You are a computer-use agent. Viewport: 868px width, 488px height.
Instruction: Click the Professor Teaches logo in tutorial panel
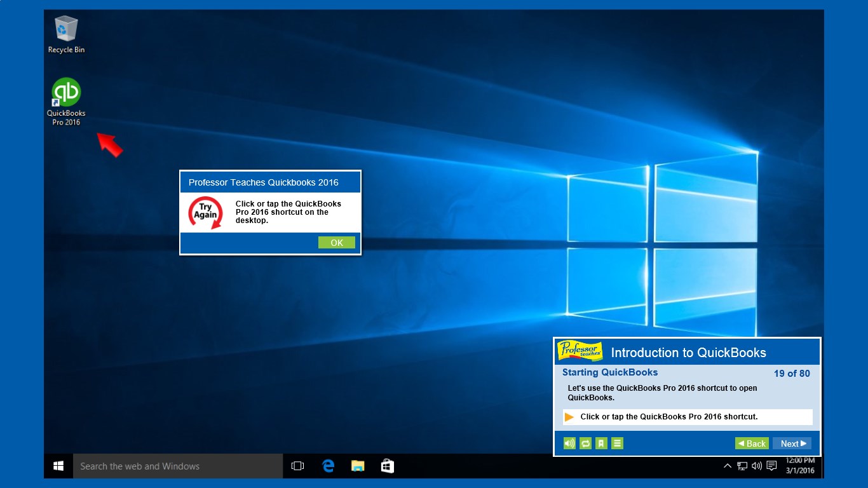(x=580, y=351)
